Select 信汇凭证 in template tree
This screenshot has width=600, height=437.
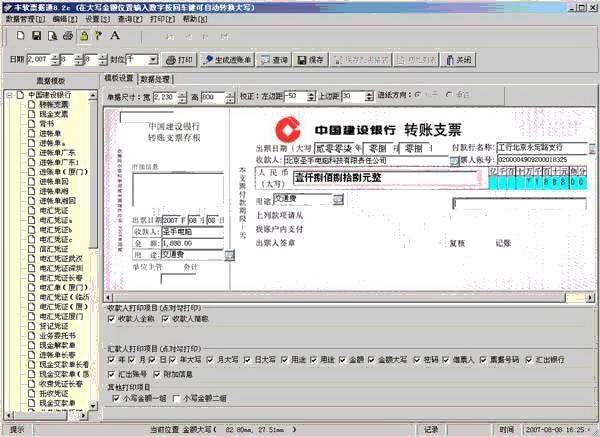tap(54, 249)
